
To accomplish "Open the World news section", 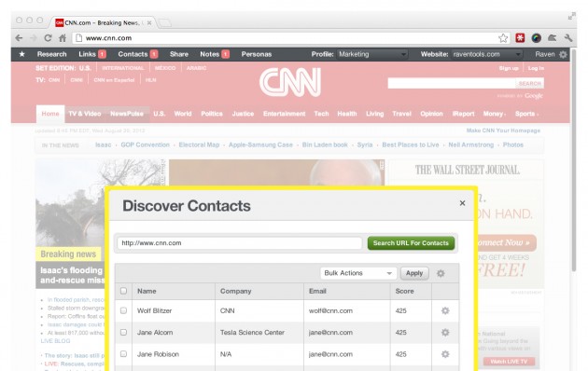I will (x=183, y=114).
